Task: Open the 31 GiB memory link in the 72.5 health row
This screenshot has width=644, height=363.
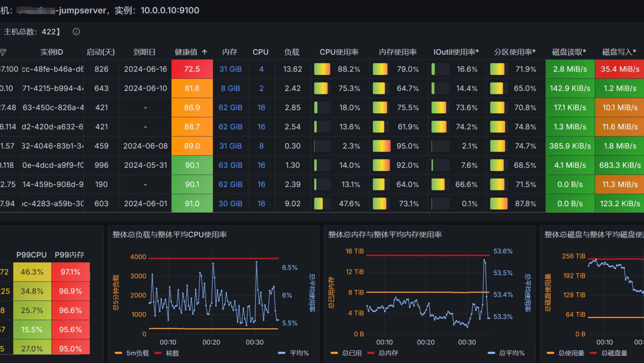Action: coord(230,69)
